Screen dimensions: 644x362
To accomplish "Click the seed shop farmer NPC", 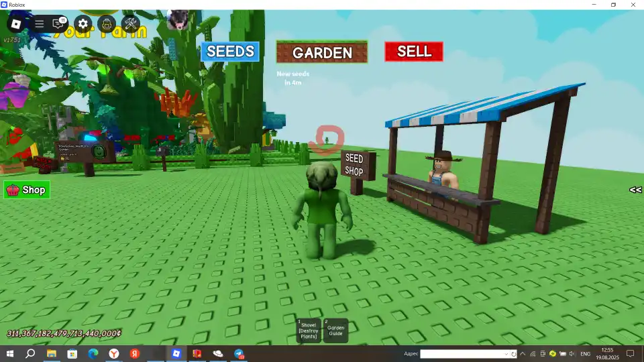I will tap(443, 170).
